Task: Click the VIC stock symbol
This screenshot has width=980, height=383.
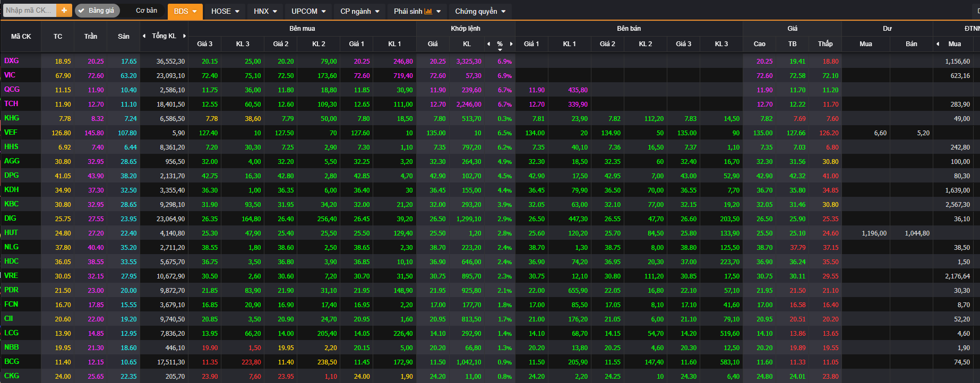Action: pos(10,75)
